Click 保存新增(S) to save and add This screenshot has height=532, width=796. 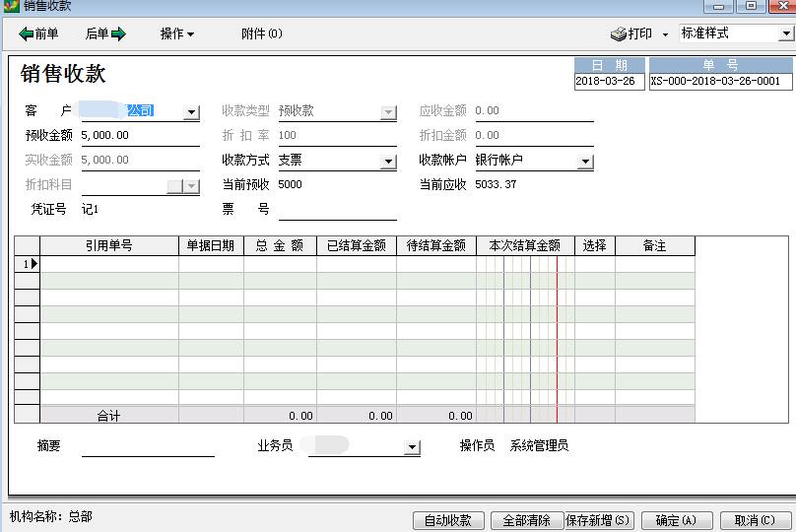point(601,520)
